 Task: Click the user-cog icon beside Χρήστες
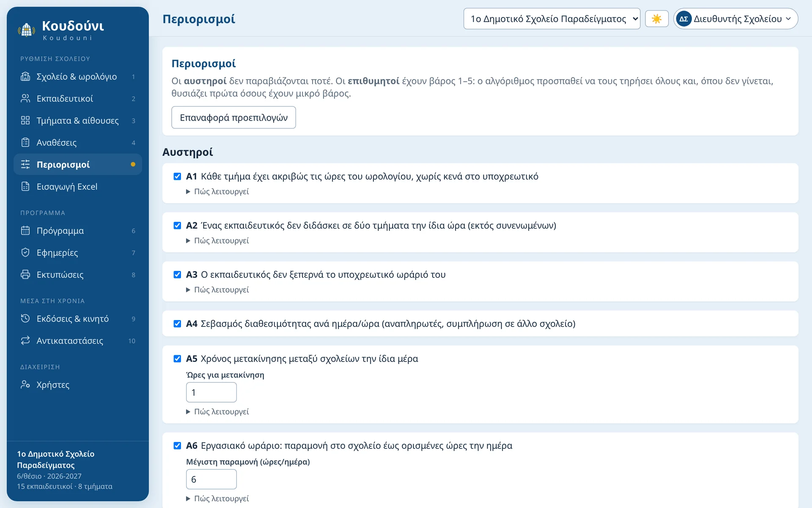[x=25, y=385]
